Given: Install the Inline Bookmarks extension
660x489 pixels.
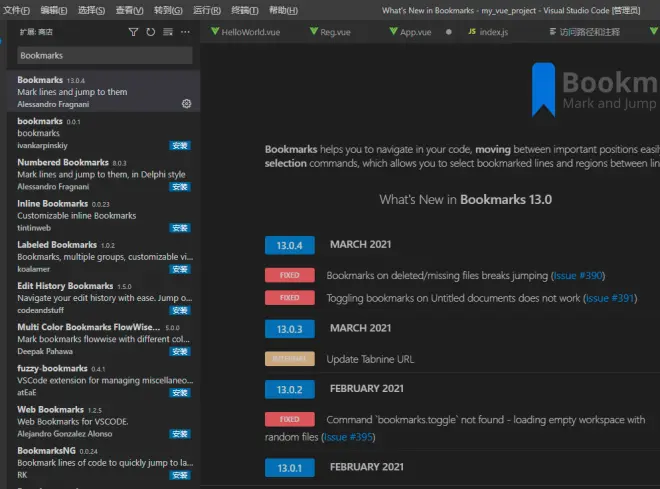Looking at the screenshot, I should (180, 228).
